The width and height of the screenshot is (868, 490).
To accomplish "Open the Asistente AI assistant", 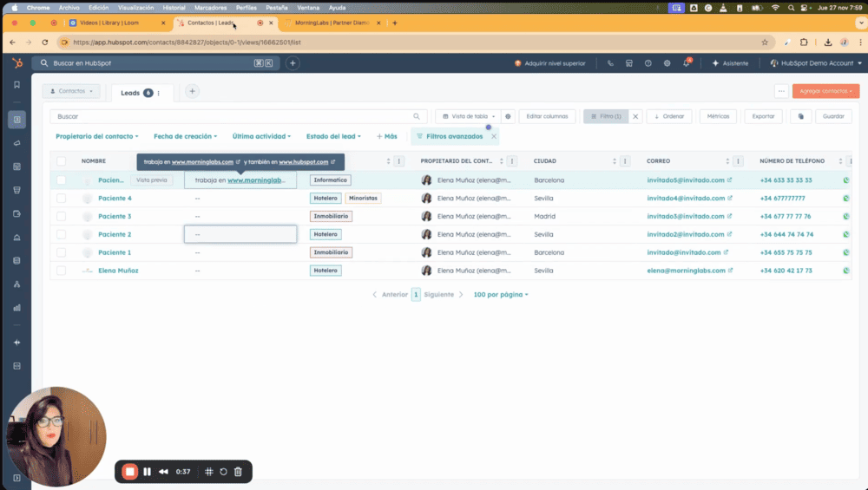I will pos(730,63).
